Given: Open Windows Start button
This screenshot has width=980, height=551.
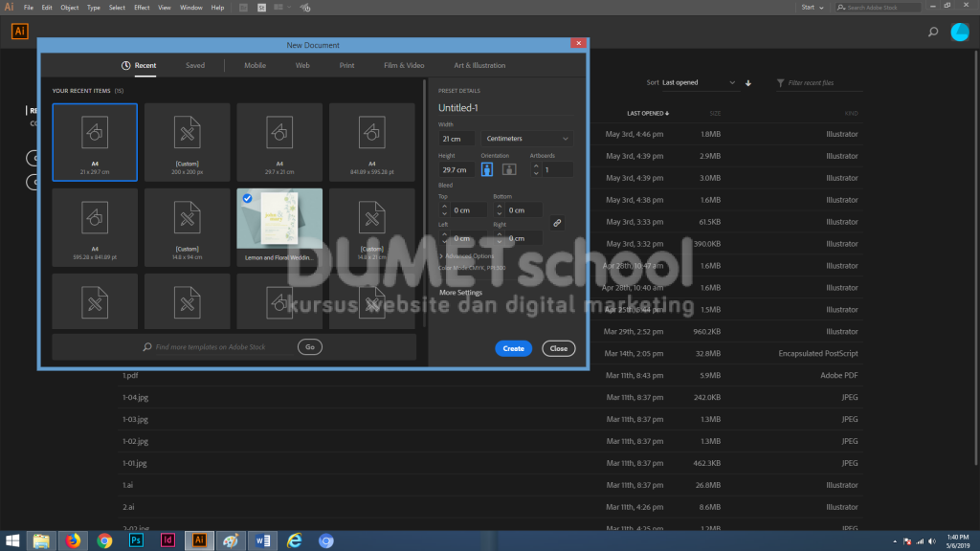Looking at the screenshot, I should [x=11, y=541].
